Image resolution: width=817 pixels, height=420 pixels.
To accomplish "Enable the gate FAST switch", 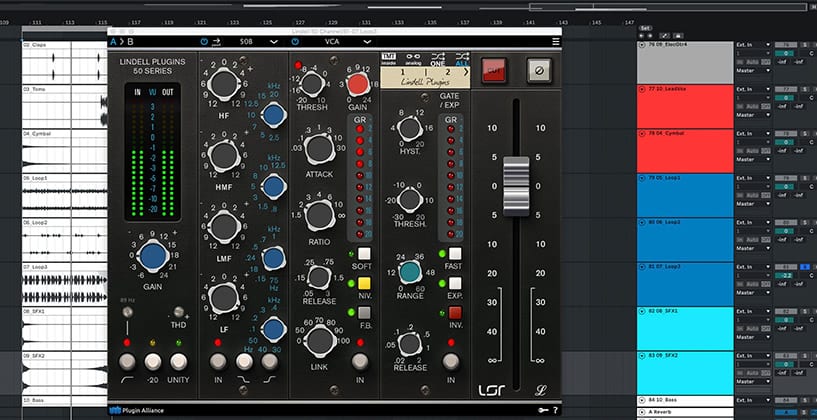I will [455, 254].
